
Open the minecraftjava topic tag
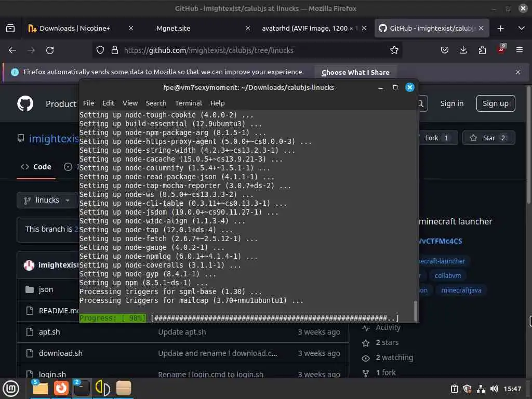tap(461, 290)
